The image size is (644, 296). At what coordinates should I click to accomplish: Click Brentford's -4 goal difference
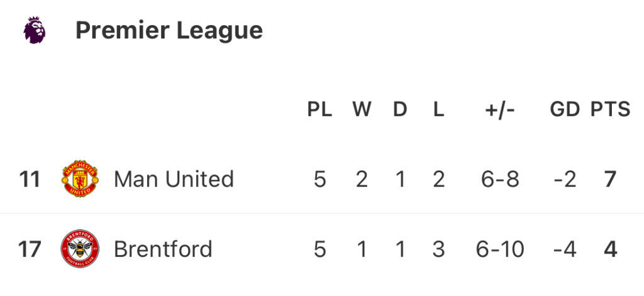pyautogui.click(x=564, y=249)
